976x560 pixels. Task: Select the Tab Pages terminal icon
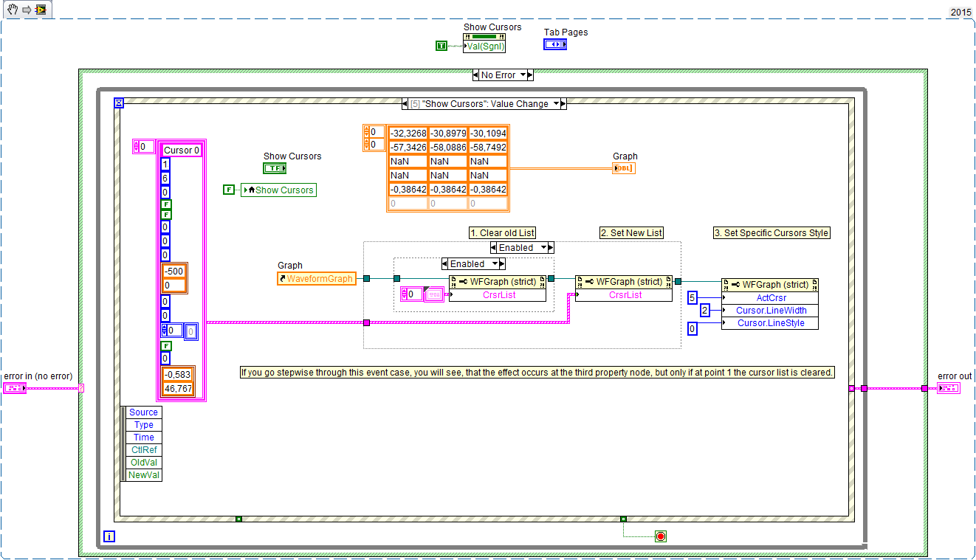point(555,44)
